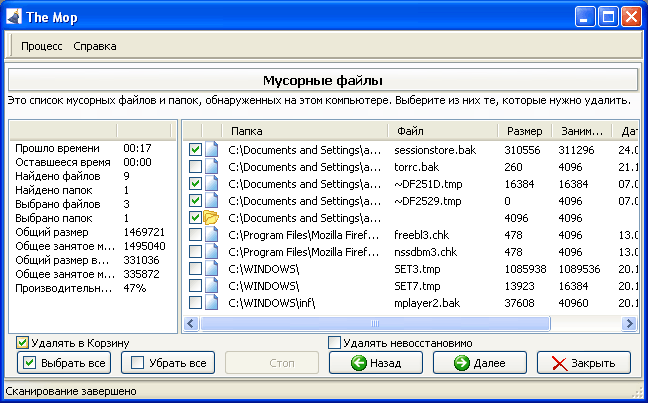Click the file icon next to sessionstore.bak

(x=212, y=150)
